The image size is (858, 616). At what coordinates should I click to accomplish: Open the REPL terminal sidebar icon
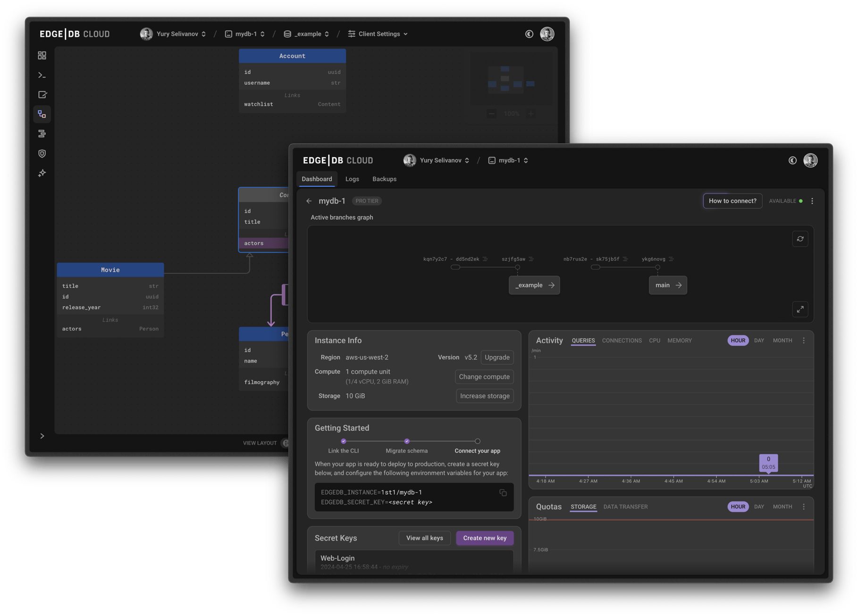point(42,75)
